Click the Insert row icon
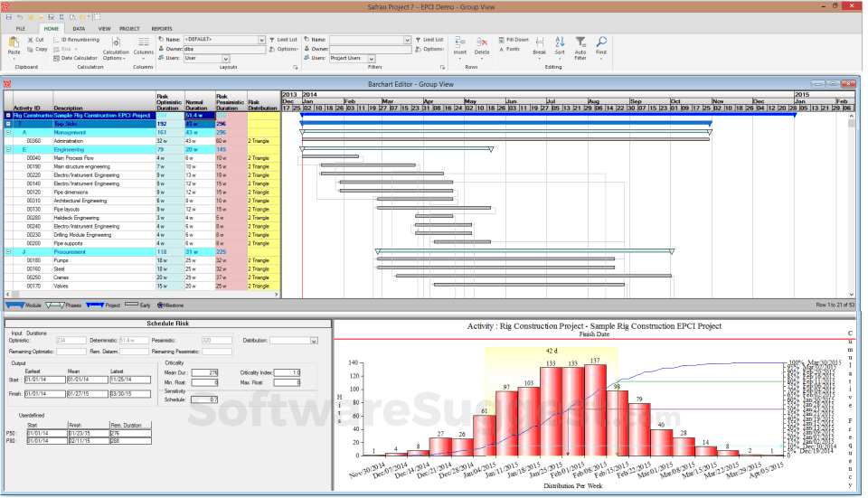Viewport: 868px width, 498px height. click(460, 42)
